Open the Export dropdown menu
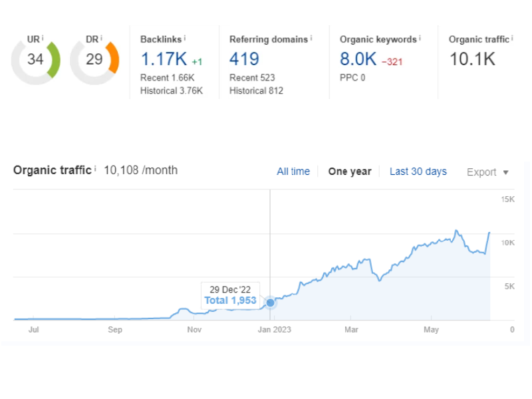 pyautogui.click(x=487, y=172)
